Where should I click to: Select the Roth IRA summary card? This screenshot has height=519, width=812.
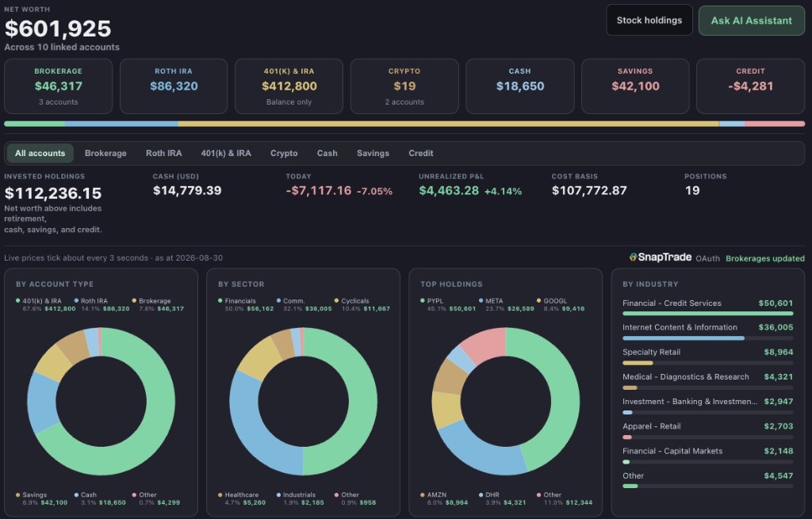point(174,86)
